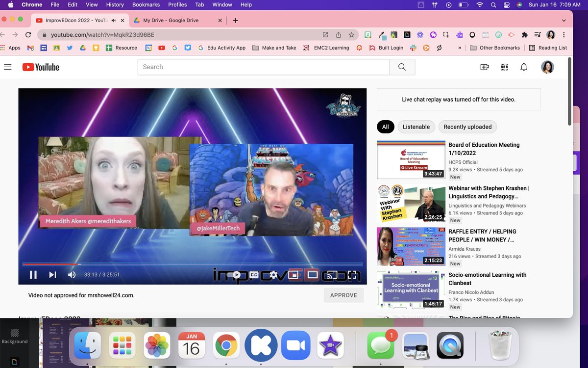The height and width of the screenshot is (368, 588).
Task: Open Socio-emotional Learning with Clanbeat thumbnail
Action: point(411,290)
